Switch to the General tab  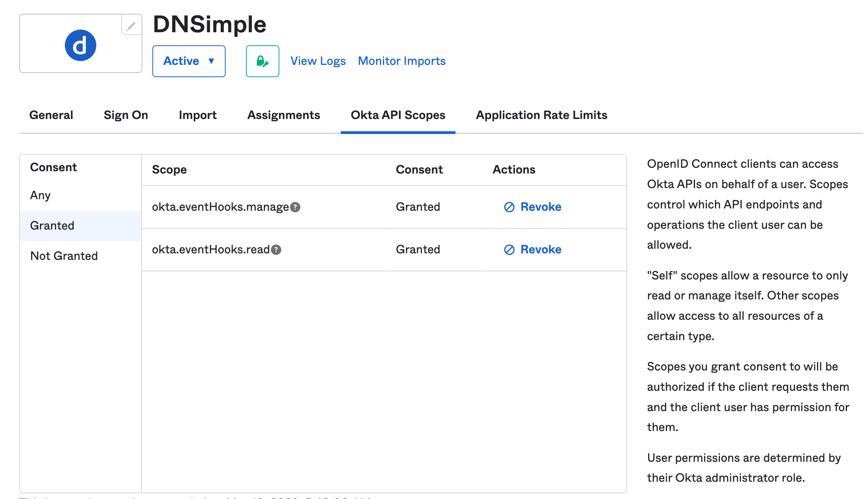[51, 115]
